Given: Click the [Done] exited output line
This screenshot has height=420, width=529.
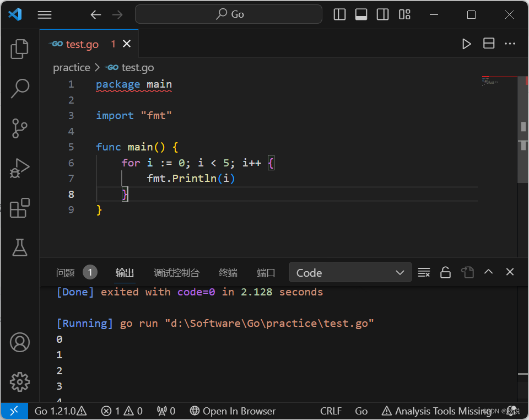Looking at the screenshot, I should (x=190, y=292).
